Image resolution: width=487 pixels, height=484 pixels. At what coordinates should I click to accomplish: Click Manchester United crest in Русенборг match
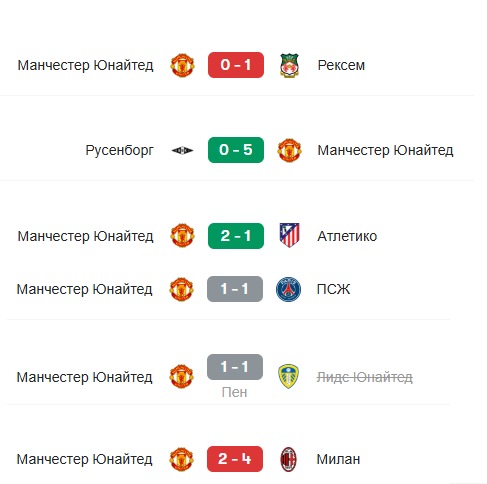[x=289, y=150]
